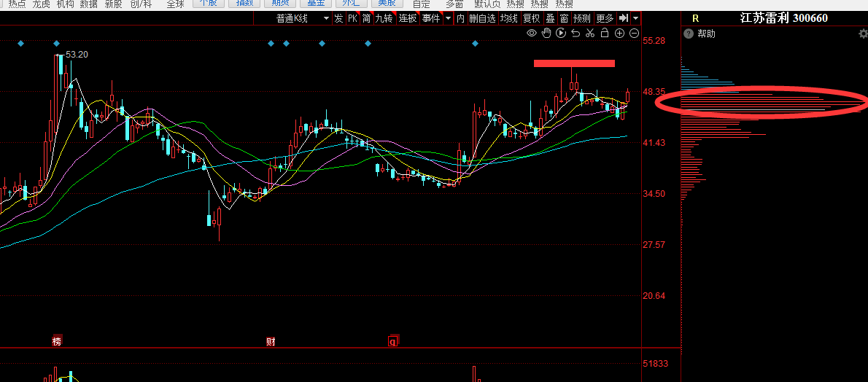Click the 财 marker at chart bottom

(x=271, y=341)
